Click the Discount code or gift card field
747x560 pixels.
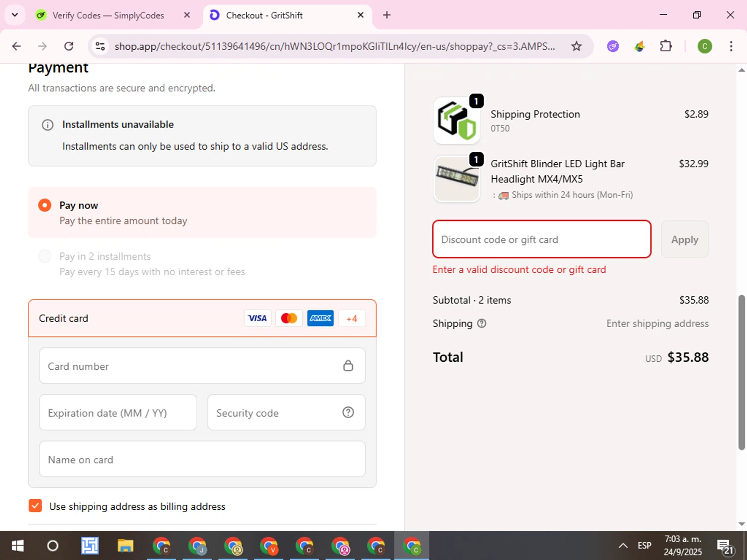coord(542,239)
